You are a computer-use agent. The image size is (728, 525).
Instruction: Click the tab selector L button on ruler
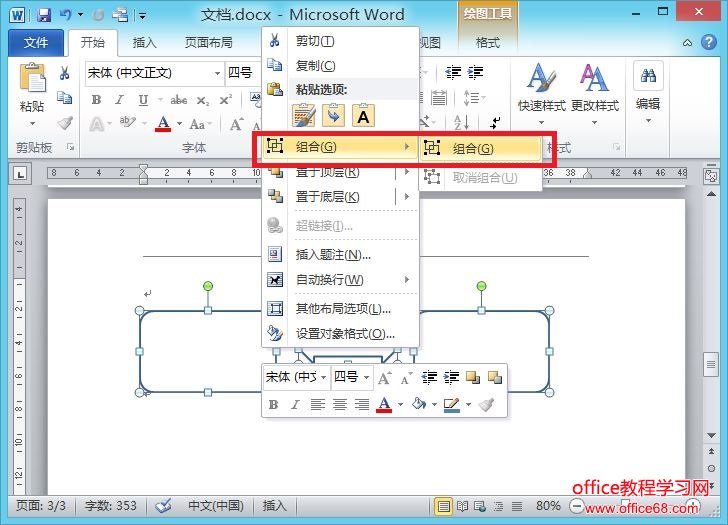coord(20,174)
